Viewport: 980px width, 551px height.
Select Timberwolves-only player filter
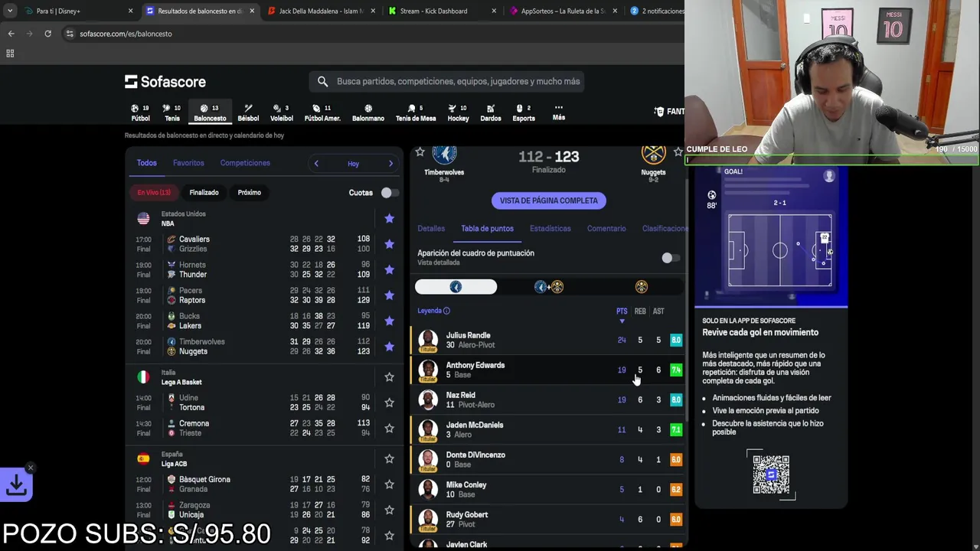[x=456, y=287]
